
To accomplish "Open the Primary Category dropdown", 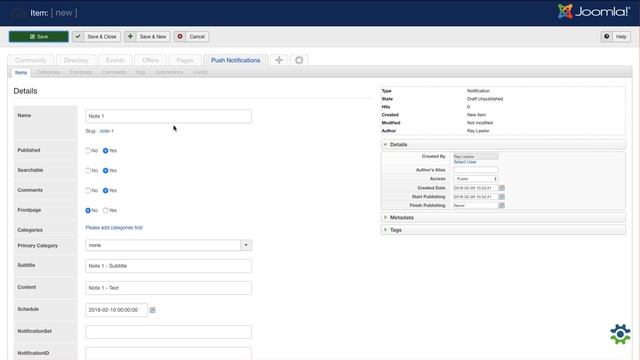I will (169, 245).
